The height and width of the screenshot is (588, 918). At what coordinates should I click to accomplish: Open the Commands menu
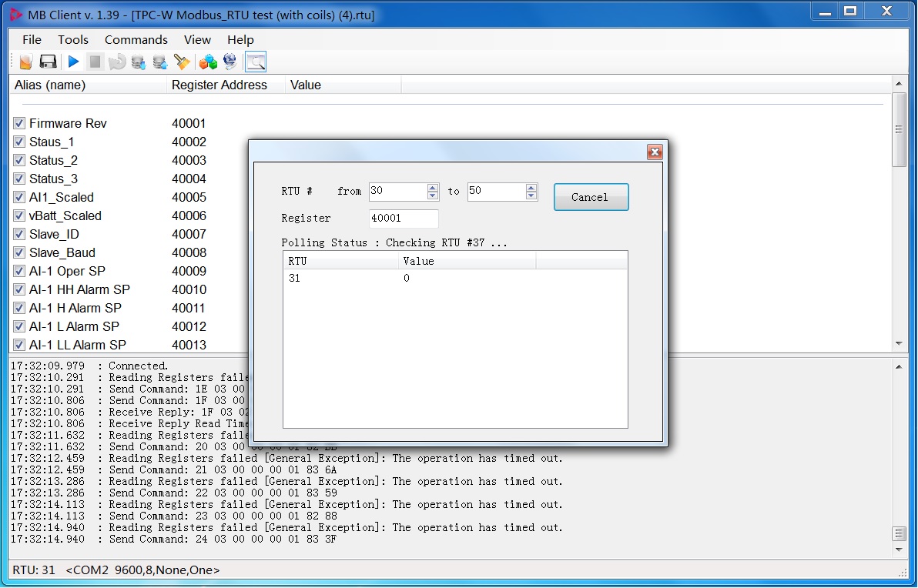click(136, 39)
